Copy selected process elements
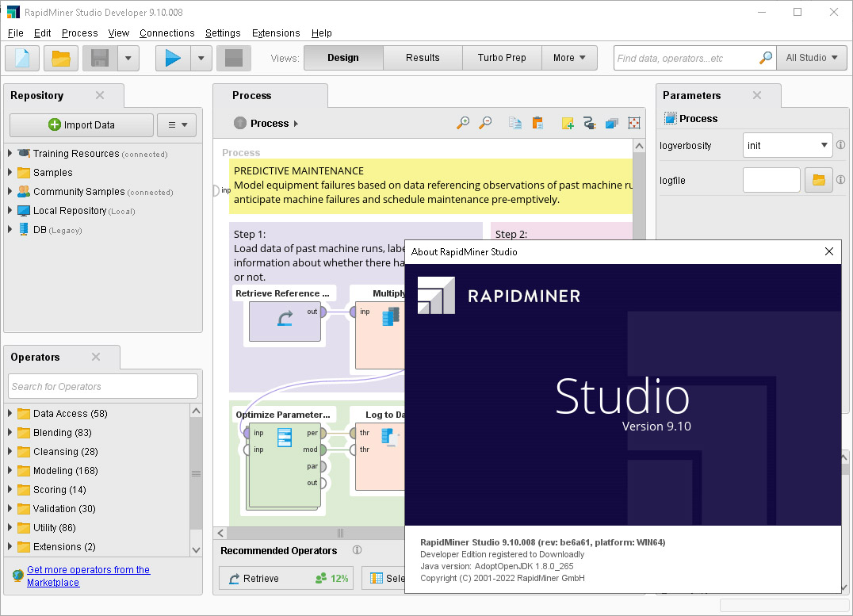Image resolution: width=853 pixels, height=616 pixels. tap(514, 123)
